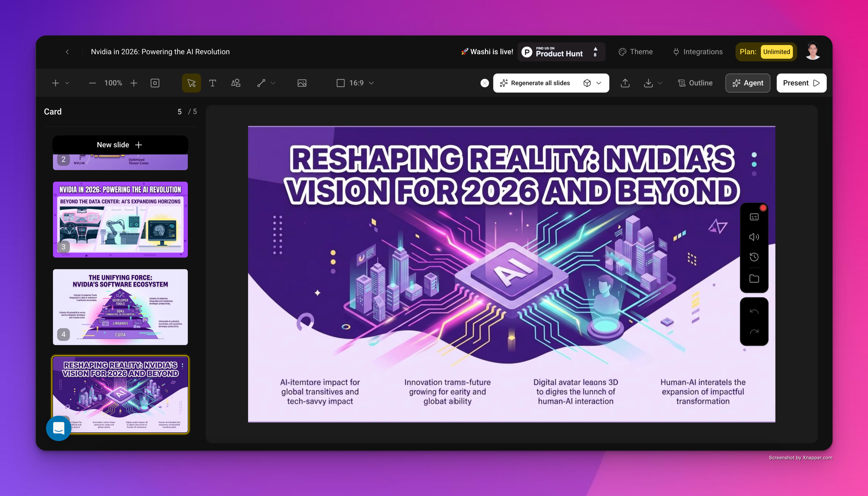The width and height of the screenshot is (868, 496).
Task: Click the download icon
Action: (x=648, y=83)
